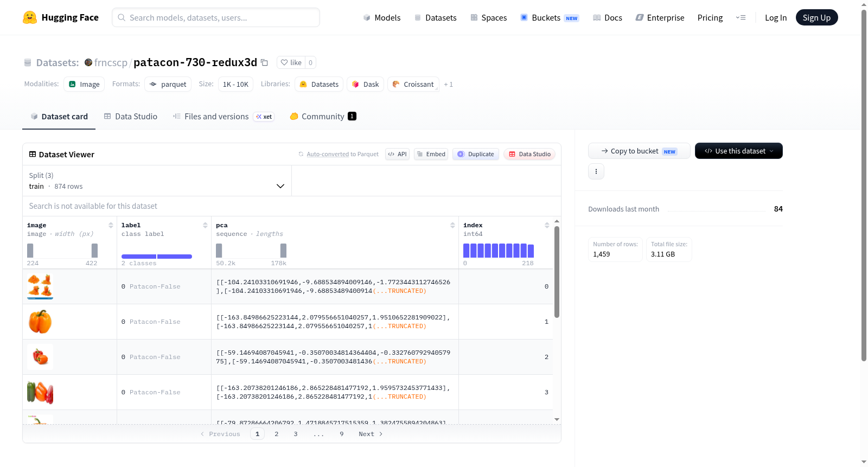
Task: Switch to the Data Studio tab
Action: pyautogui.click(x=131, y=116)
